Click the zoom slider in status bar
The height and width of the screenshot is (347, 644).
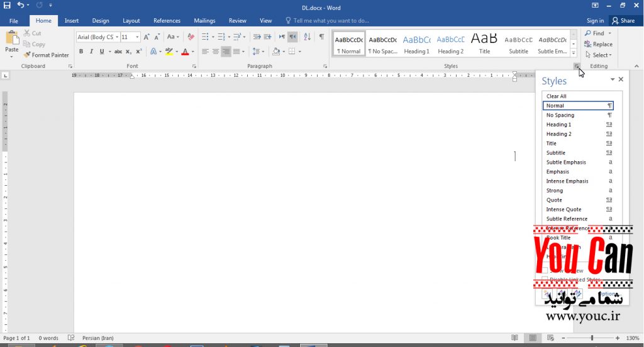(x=592, y=338)
